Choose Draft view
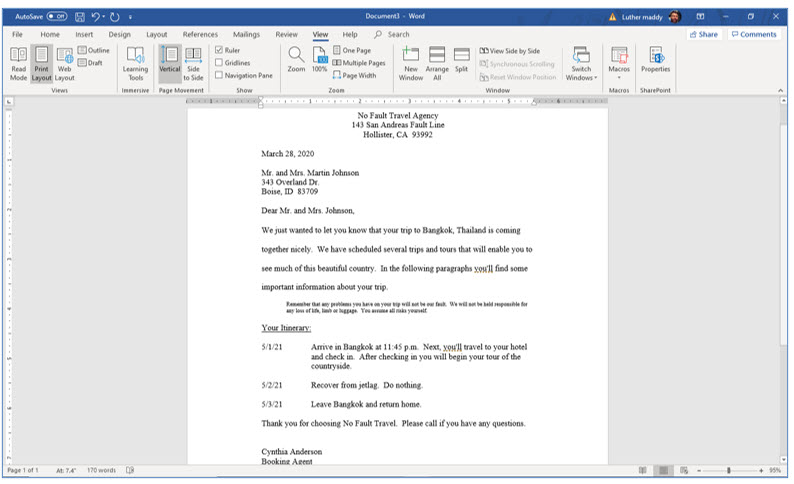Image resolution: width=794 pixels, height=484 pixels. [x=90, y=63]
